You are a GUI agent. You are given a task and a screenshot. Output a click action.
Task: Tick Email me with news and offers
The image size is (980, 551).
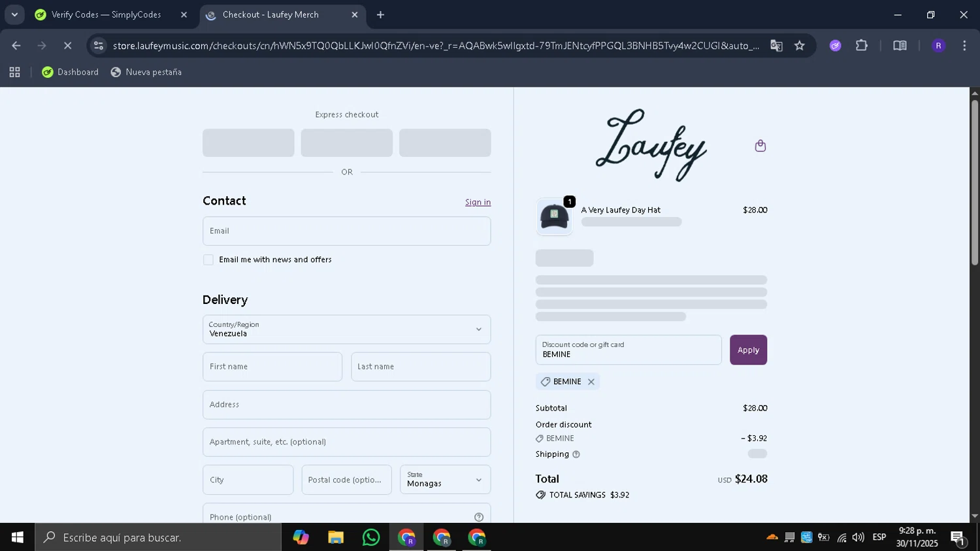tap(208, 259)
